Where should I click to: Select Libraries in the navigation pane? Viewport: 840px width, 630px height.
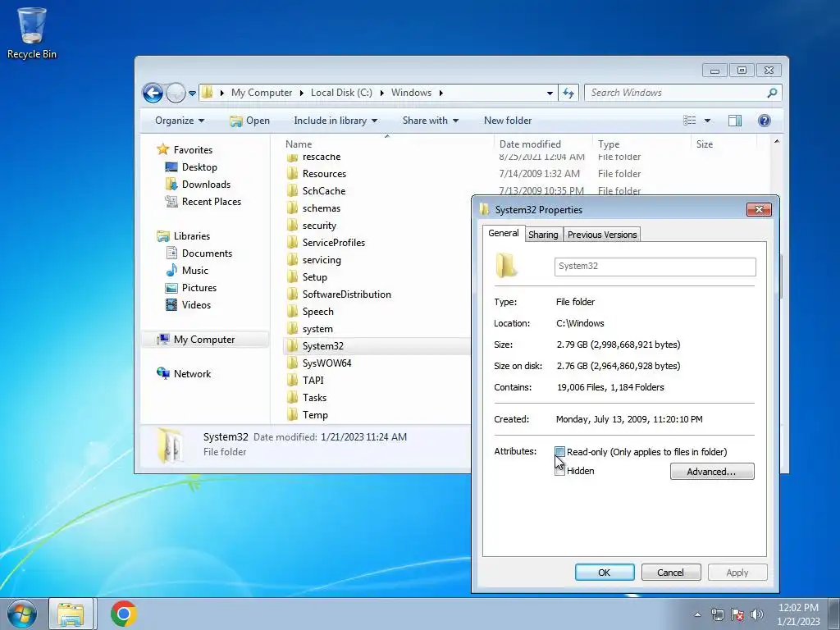coord(183,235)
